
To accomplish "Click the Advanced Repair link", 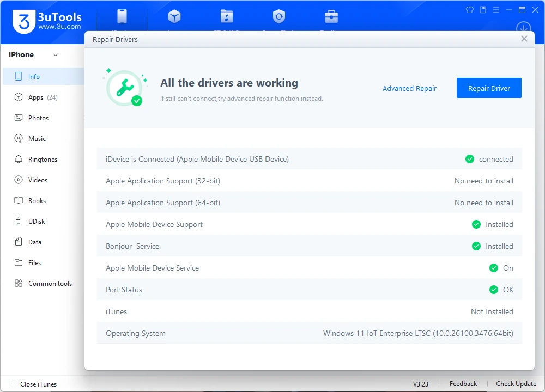I will (409, 89).
